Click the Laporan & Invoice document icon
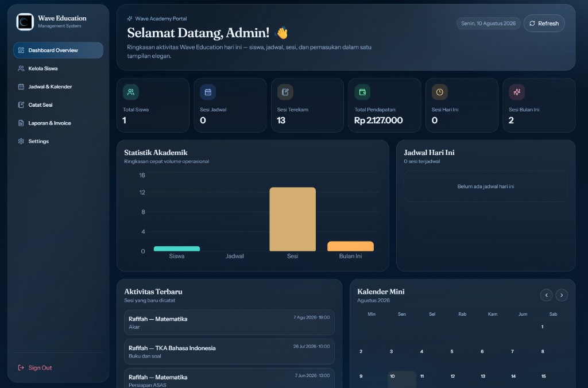The height and width of the screenshot is (388, 588). (x=21, y=123)
